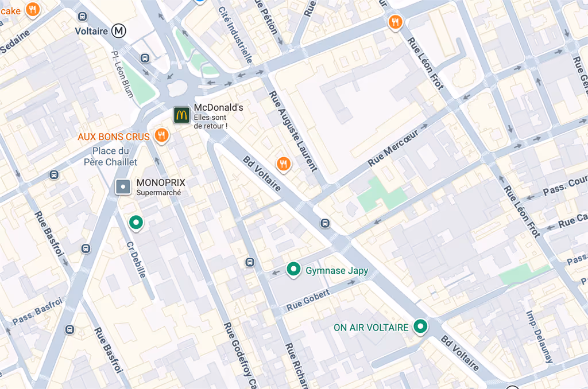588x389 pixels.
Task: Select the green pin above Cr Debille
Action: coord(136,223)
